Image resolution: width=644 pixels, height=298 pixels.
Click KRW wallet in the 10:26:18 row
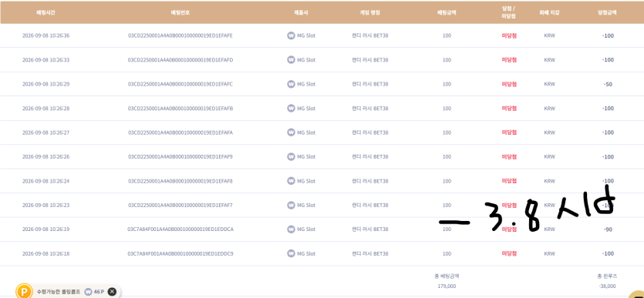549,253
